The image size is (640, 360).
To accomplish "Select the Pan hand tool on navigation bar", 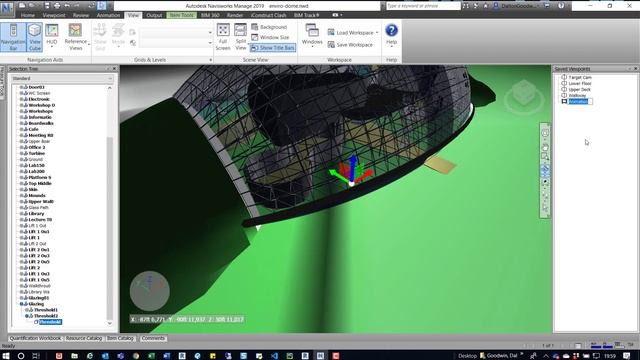I will pyautogui.click(x=545, y=147).
